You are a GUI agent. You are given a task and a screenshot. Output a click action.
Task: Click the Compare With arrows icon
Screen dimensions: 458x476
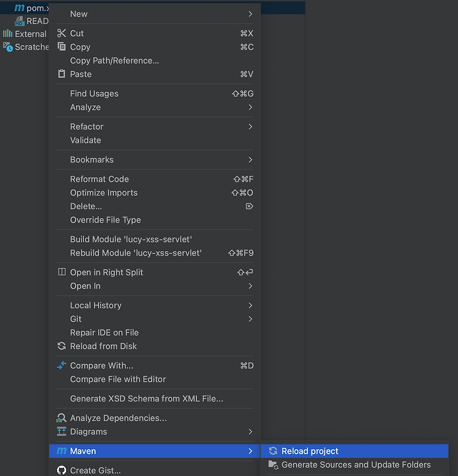62,366
